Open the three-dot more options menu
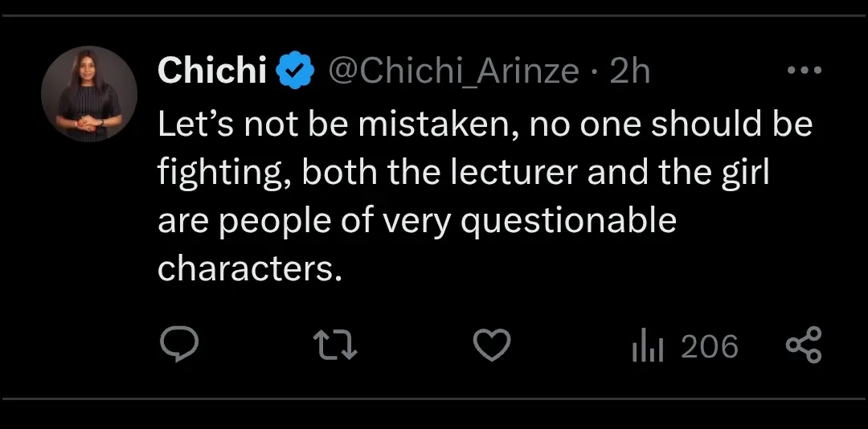 (x=803, y=71)
